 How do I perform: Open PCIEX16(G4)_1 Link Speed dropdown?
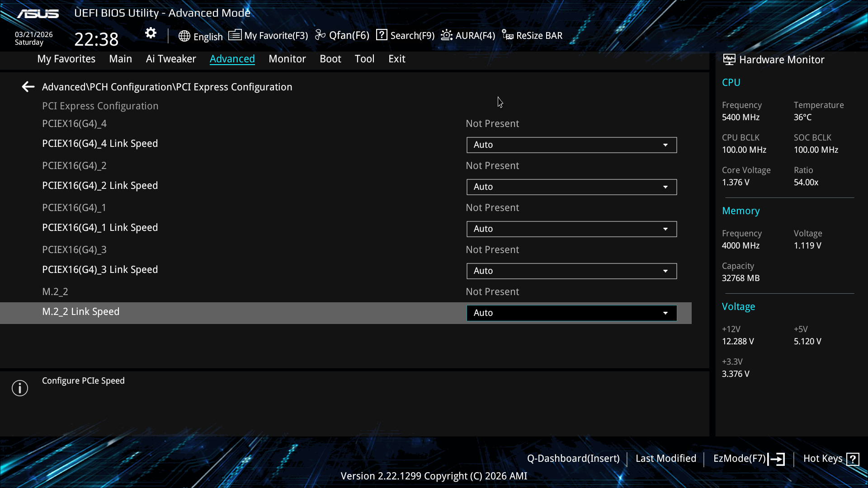coord(571,229)
